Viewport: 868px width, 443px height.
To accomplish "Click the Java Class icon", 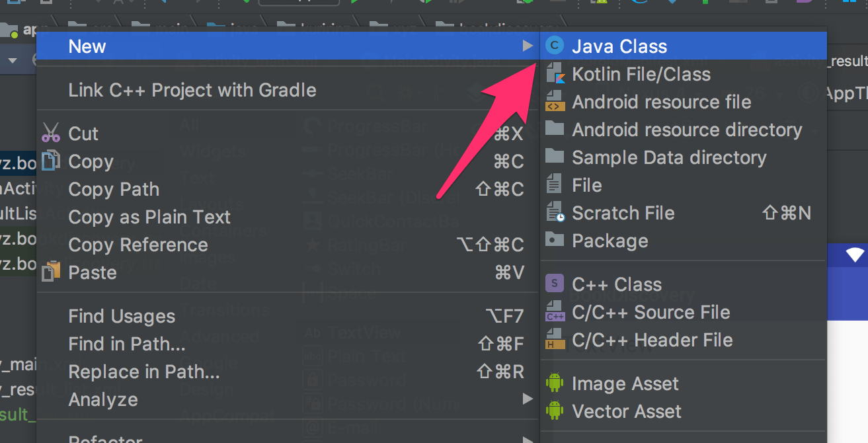I will coord(555,46).
